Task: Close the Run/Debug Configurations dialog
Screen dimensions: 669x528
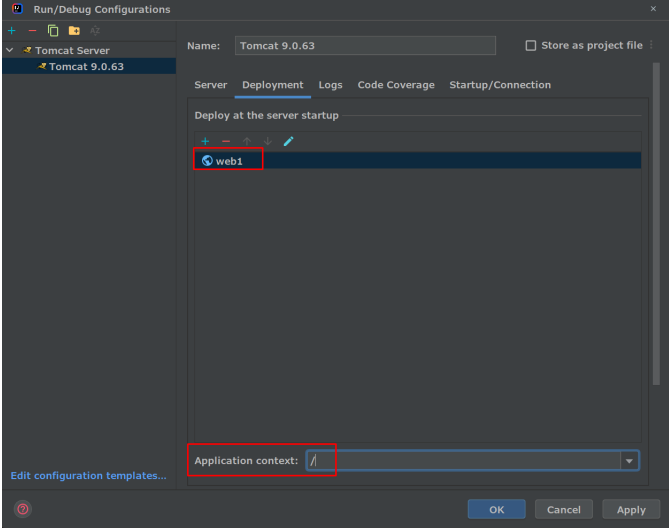Action: (x=653, y=9)
